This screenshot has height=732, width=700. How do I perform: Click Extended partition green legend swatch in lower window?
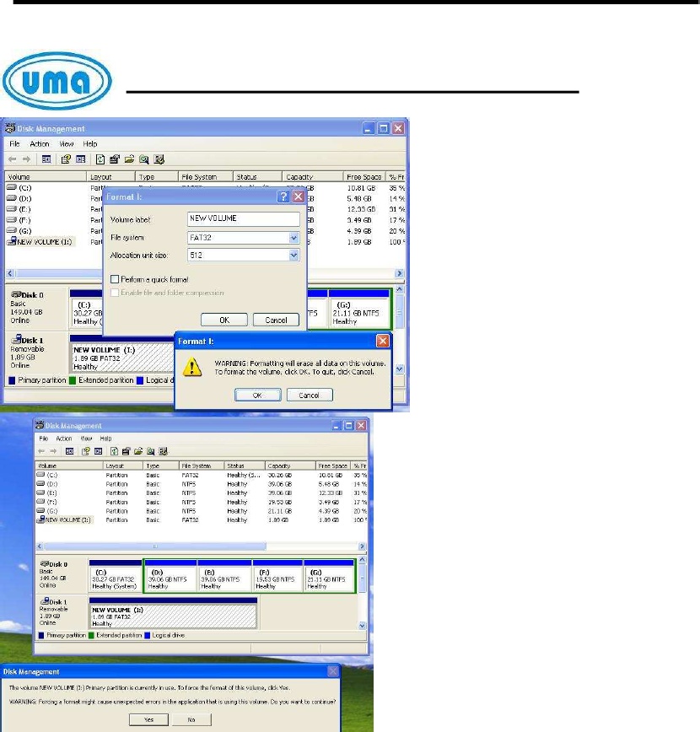pos(91,635)
